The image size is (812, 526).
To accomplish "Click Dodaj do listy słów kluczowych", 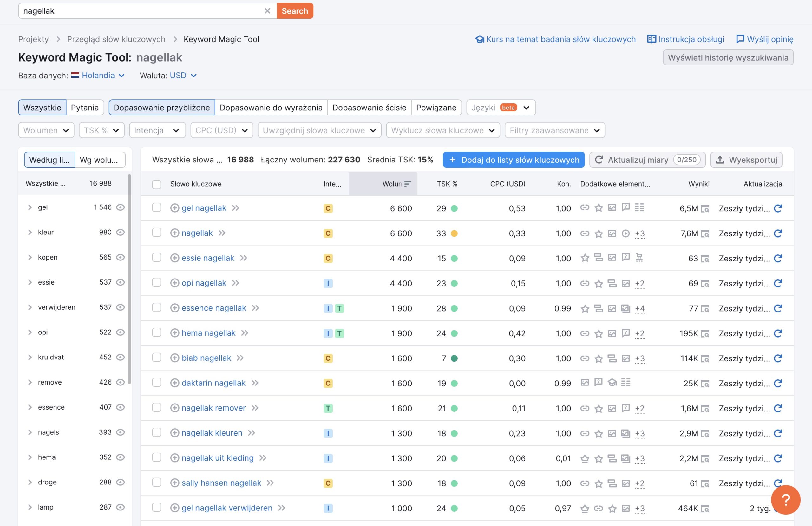I will [x=514, y=160].
